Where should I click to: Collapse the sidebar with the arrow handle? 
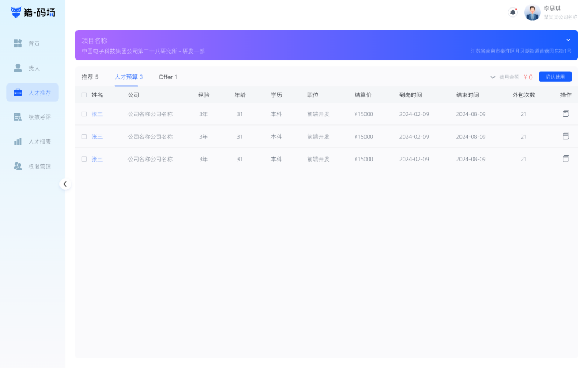tap(65, 184)
